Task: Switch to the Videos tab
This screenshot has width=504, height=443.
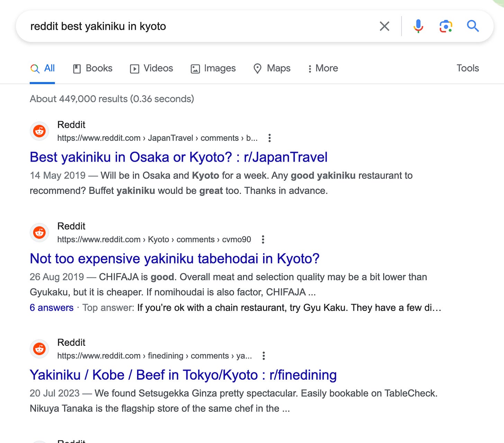Action: point(151,69)
